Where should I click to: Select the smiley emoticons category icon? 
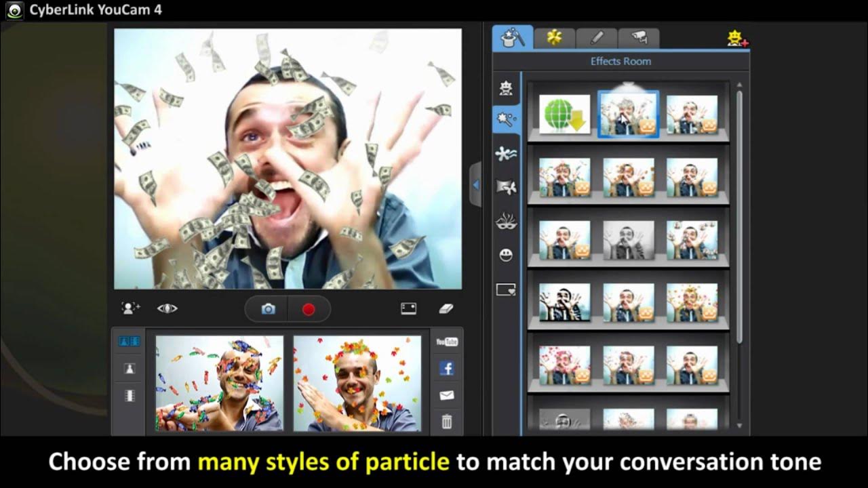click(506, 255)
